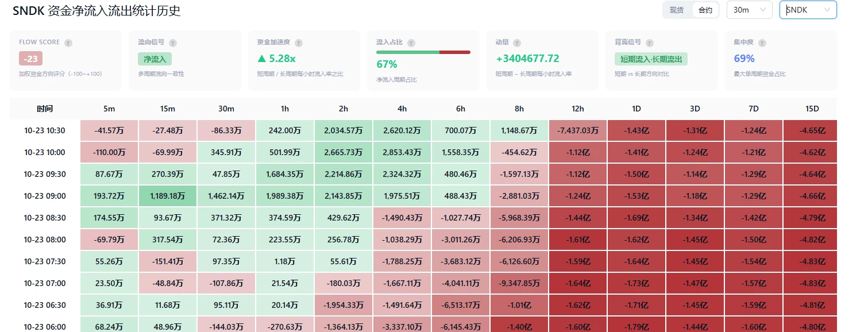Viewport: 868px width, 332px height.
Task: Show the 资金加速度 help tooltip icon
Action: tap(299, 43)
